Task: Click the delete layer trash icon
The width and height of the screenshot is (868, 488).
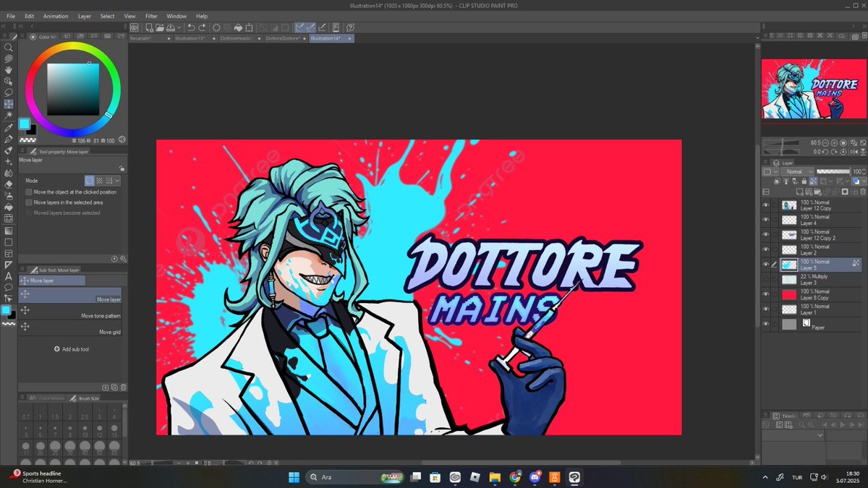Action: (x=861, y=192)
